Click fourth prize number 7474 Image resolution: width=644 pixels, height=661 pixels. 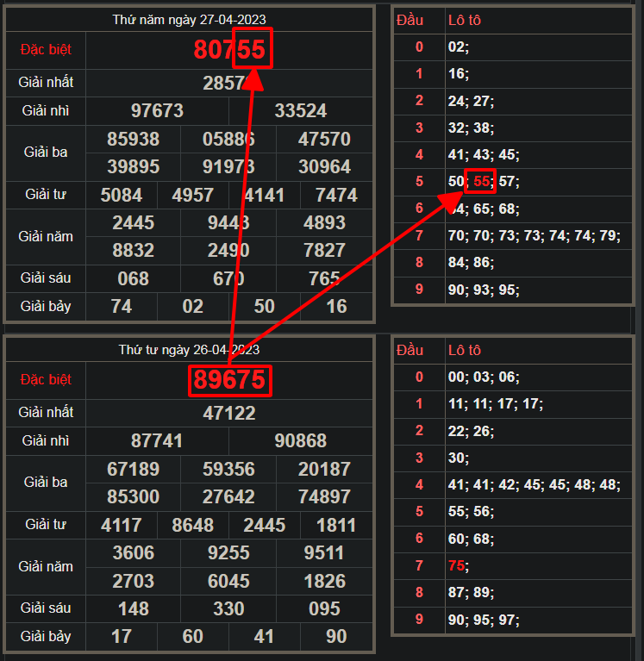click(x=336, y=195)
